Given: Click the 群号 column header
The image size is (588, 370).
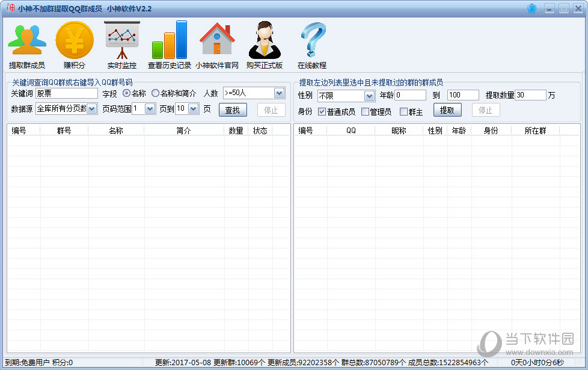Looking at the screenshot, I should click(64, 130).
